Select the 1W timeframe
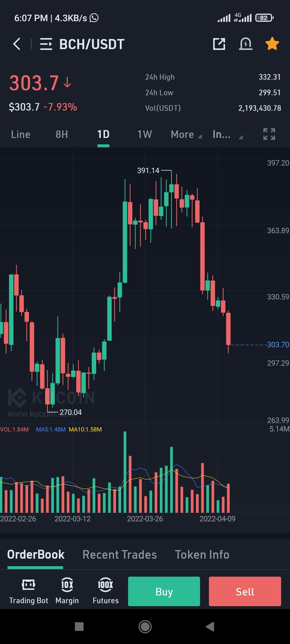Image resolution: width=290 pixels, height=644 pixels. click(145, 134)
